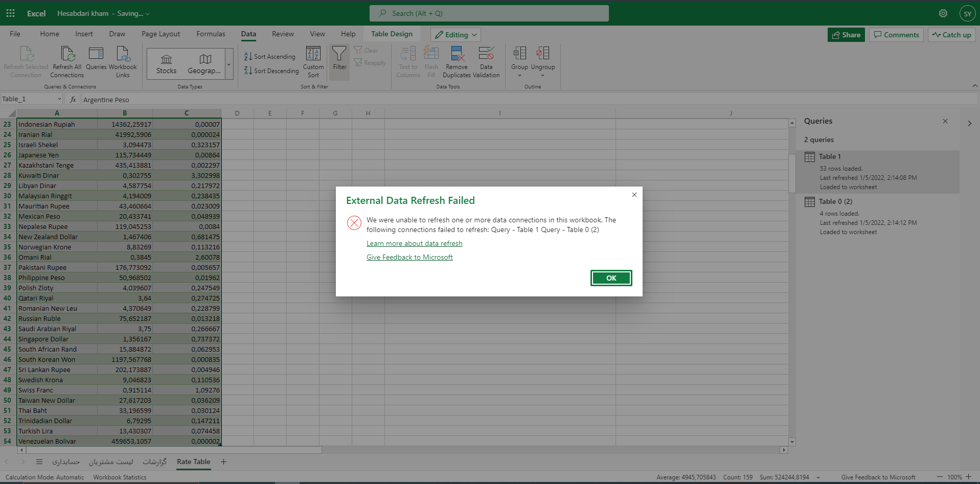The width and height of the screenshot is (980, 484).
Task: Add a new sheet with plus icon
Action: [223, 462]
